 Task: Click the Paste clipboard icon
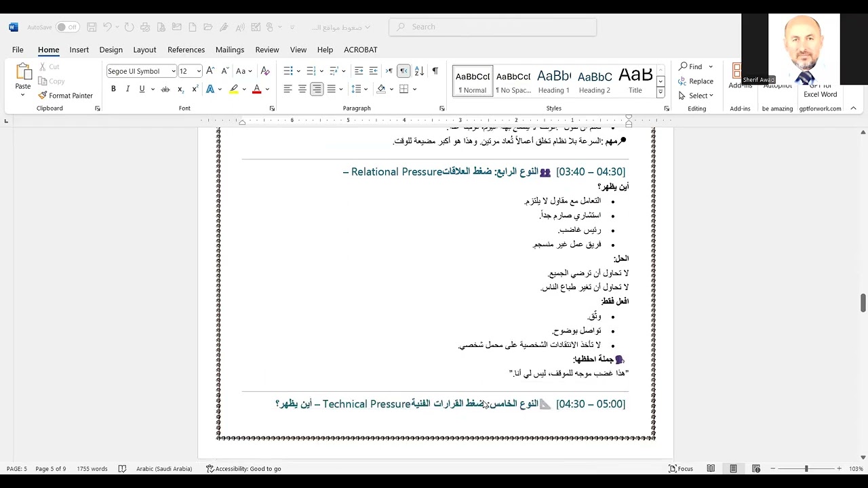[23, 71]
